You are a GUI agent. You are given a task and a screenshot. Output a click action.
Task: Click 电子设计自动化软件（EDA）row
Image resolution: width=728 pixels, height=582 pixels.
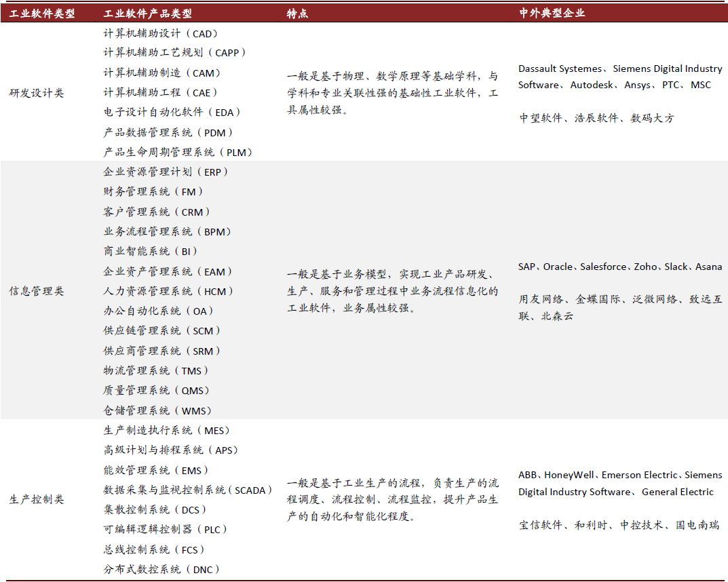[x=172, y=112]
